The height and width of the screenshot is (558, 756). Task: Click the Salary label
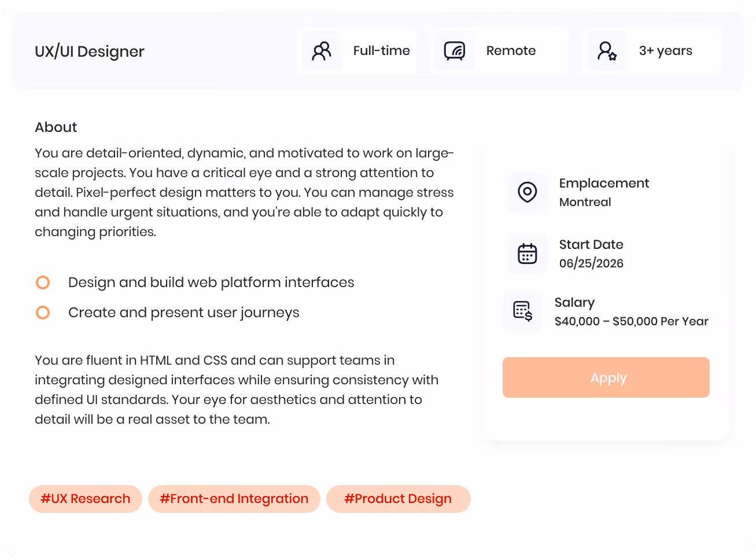click(x=575, y=302)
